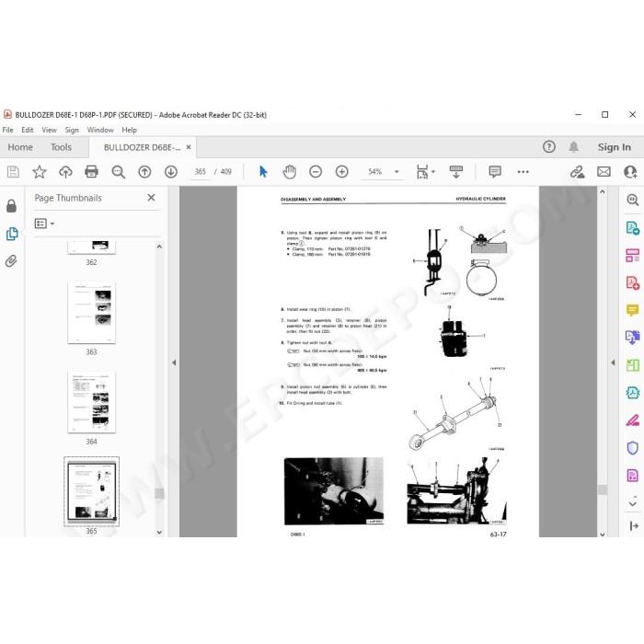Select page 364 thumbnail
The image size is (644, 644).
tap(92, 402)
